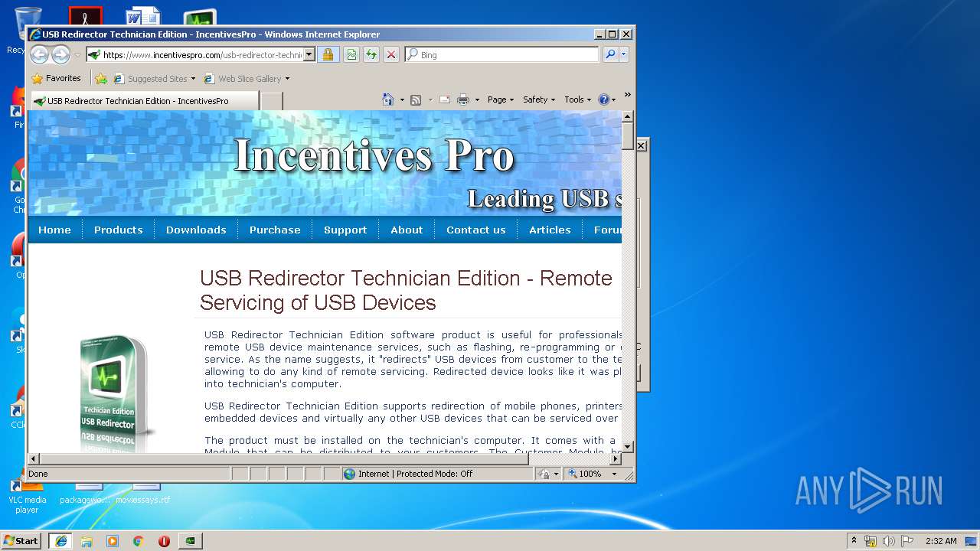This screenshot has width=980, height=551.
Task: Open the security zone settings status dropdown
Action: [x=549, y=474]
